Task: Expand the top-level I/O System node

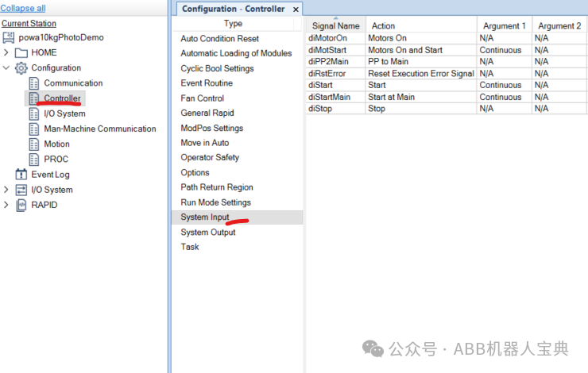Action: [x=6, y=190]
